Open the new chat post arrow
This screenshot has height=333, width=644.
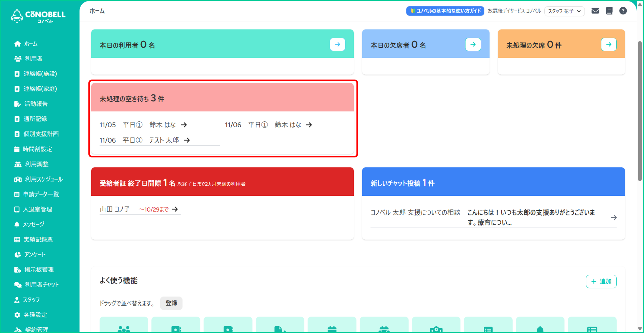pyautogui.click(x=614, y=217)
